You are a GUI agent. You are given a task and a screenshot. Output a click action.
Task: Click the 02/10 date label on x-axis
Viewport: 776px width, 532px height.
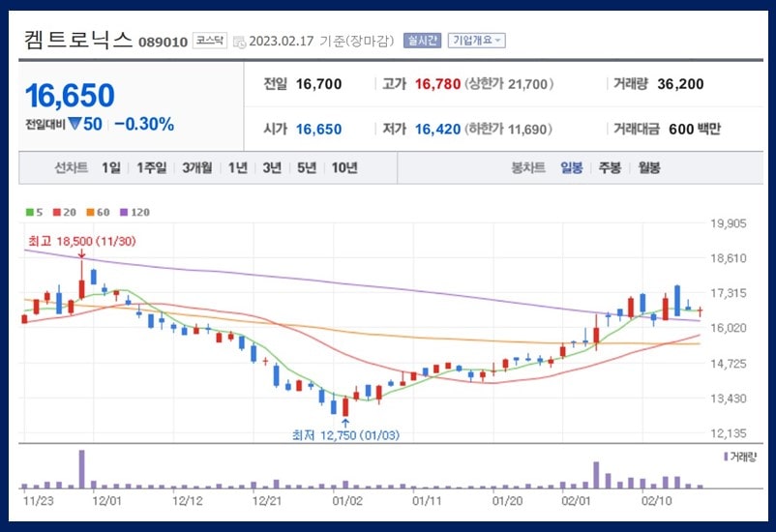click(x=657, y=501)
